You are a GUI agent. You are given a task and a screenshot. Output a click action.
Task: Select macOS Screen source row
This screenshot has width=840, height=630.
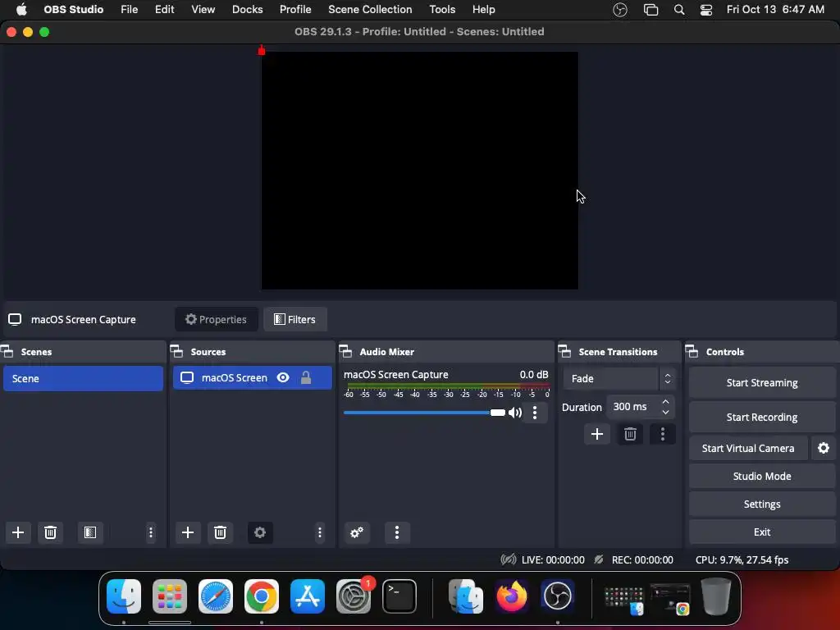tap(253, 377)
